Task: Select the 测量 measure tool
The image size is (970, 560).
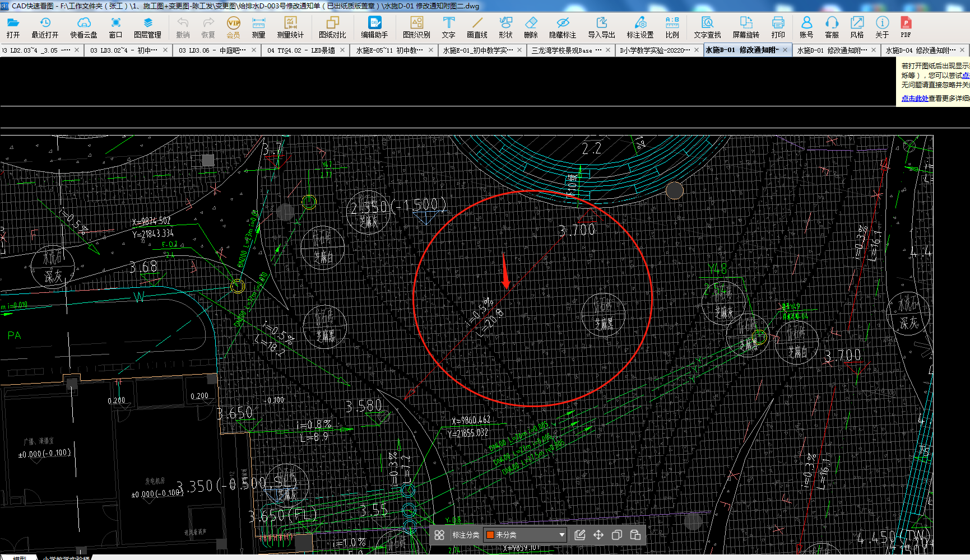Action: [x=258, y=27]
